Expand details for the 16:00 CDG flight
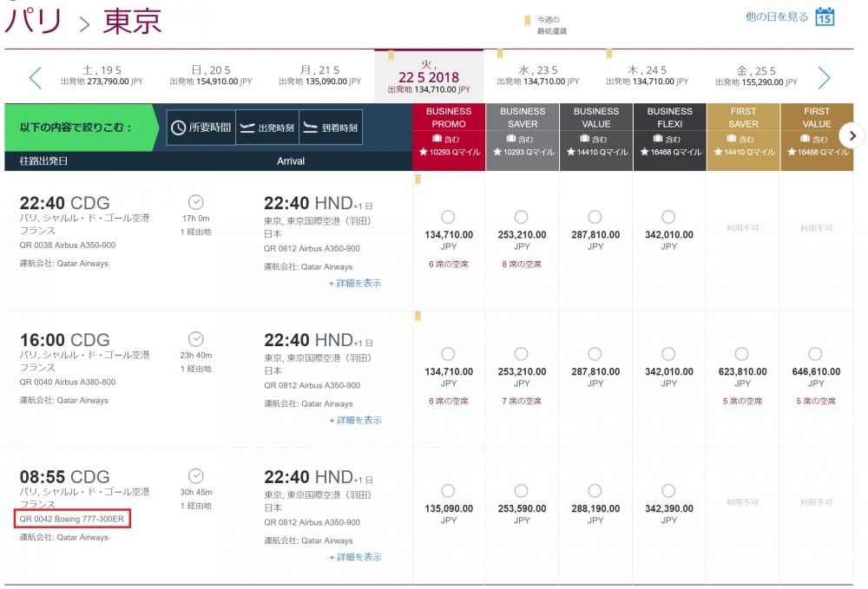This screenshot has width=868, height=589. click(355, 421)
